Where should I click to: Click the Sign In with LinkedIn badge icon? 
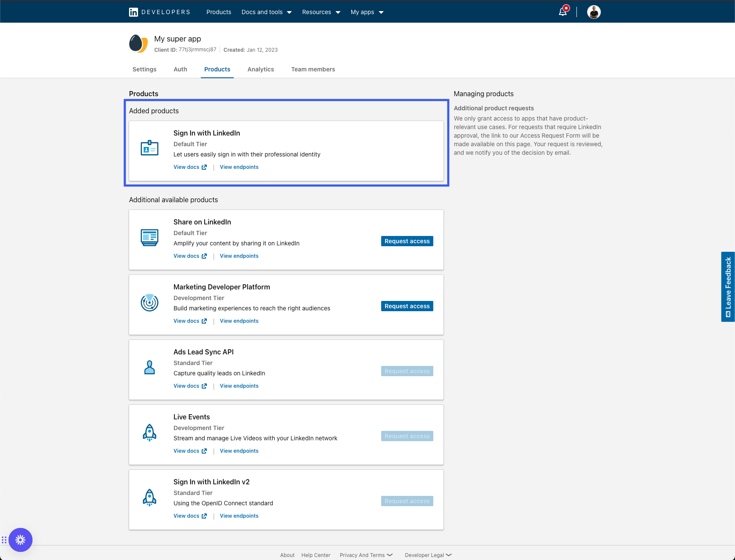pos(150,148)
